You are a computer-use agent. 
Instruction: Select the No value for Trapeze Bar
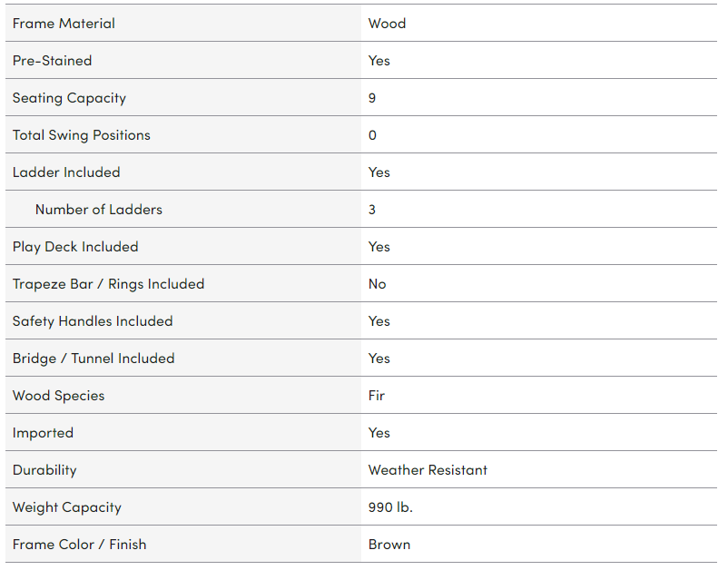click(377, 284)
